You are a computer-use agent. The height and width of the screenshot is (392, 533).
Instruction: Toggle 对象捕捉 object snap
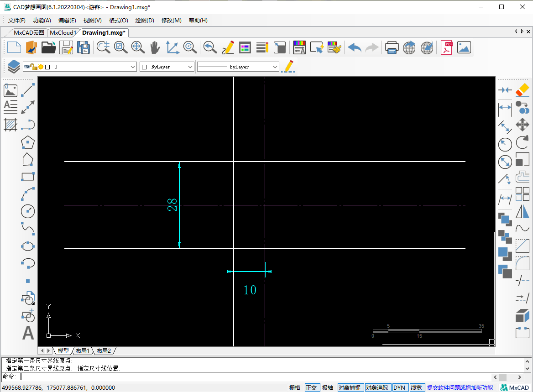coord(350,387)
